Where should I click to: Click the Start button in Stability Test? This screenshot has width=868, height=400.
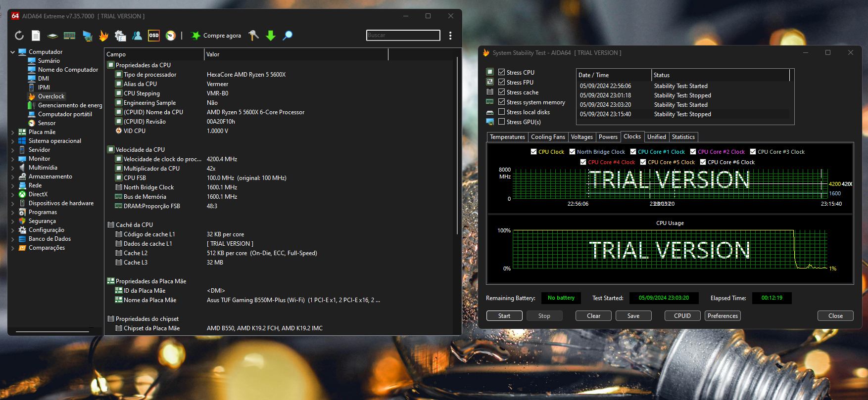click(504, 316)
